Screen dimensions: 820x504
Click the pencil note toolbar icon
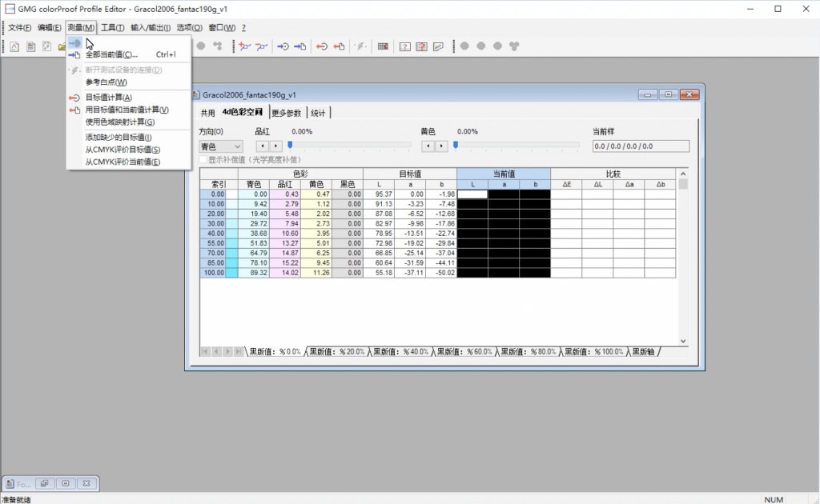(438, 46)
